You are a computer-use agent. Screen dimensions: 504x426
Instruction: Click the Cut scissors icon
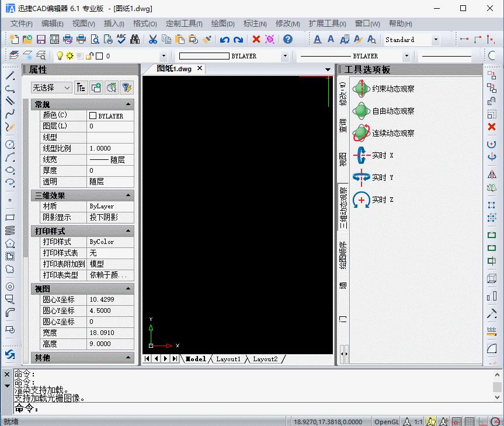[x=152, y=40]
